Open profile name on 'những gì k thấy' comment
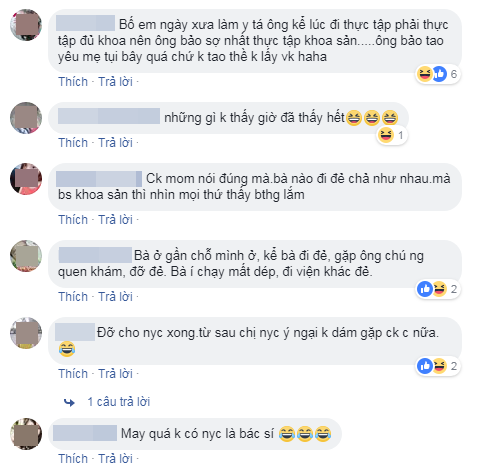The height and width of the screenshot is (475, 493). (x=109, y=116)
